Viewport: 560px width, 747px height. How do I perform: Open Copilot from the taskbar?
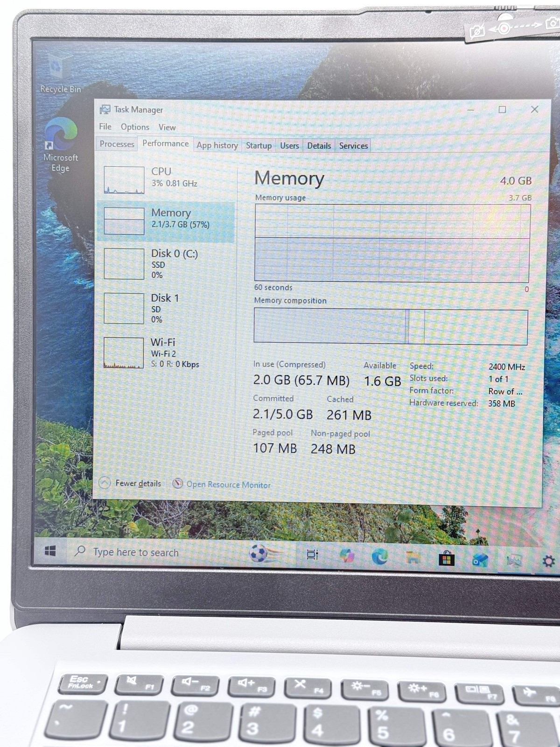tap(347, 556)
